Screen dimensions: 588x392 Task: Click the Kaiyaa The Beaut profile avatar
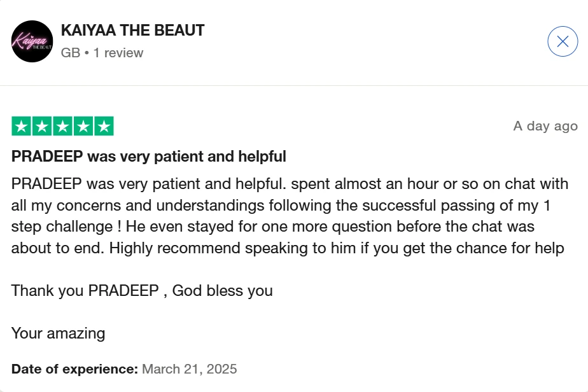pos(32,41)
